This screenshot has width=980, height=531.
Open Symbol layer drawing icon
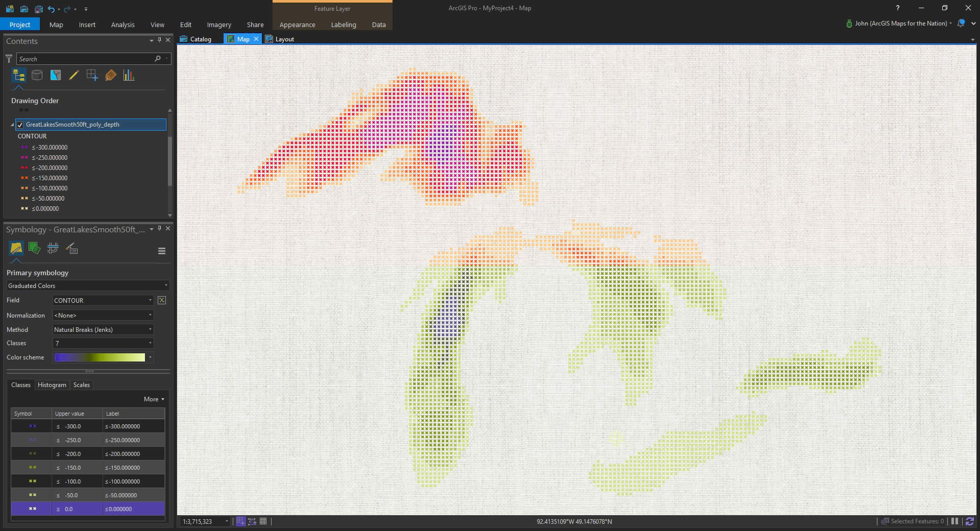(53, 248)
